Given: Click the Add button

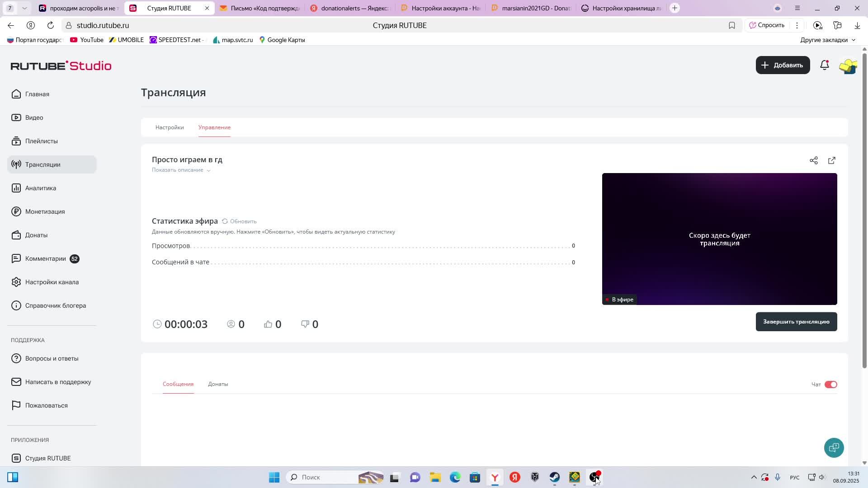Looking at the screenshot, I should coord(782,65).
